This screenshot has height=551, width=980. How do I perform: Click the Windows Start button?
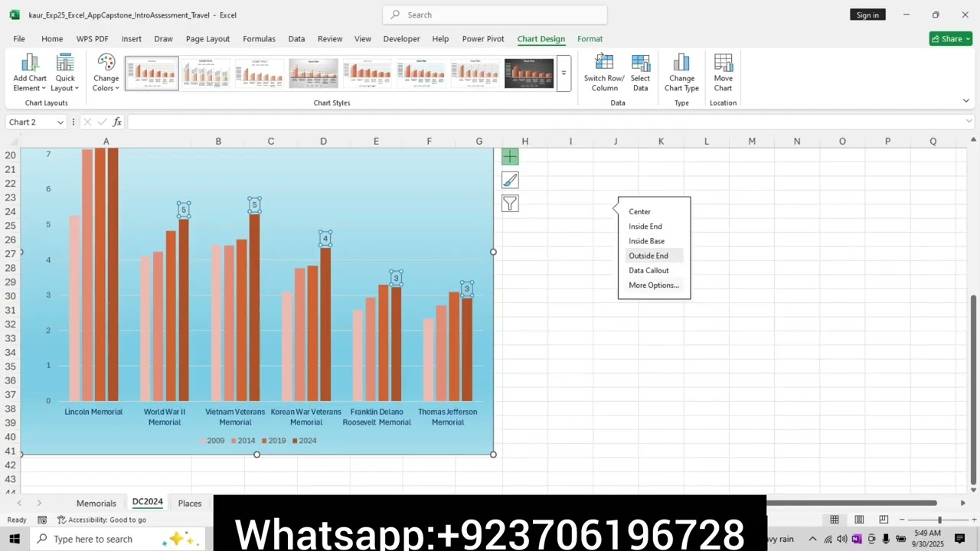pyautogui.click(x=15, y=539)
